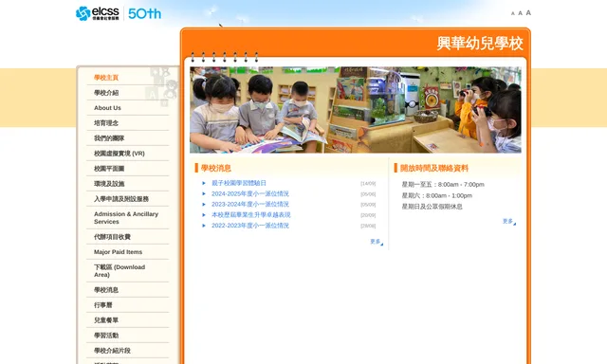This screenshot has width=607, height=364.
Task: Click 更多 under opening hours section
Action: coord(509,221)
